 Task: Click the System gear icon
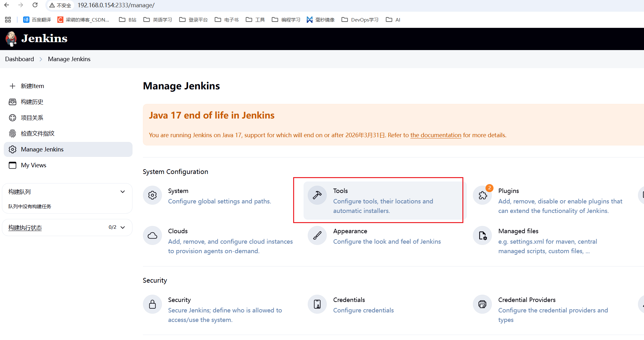coord(152,195)
